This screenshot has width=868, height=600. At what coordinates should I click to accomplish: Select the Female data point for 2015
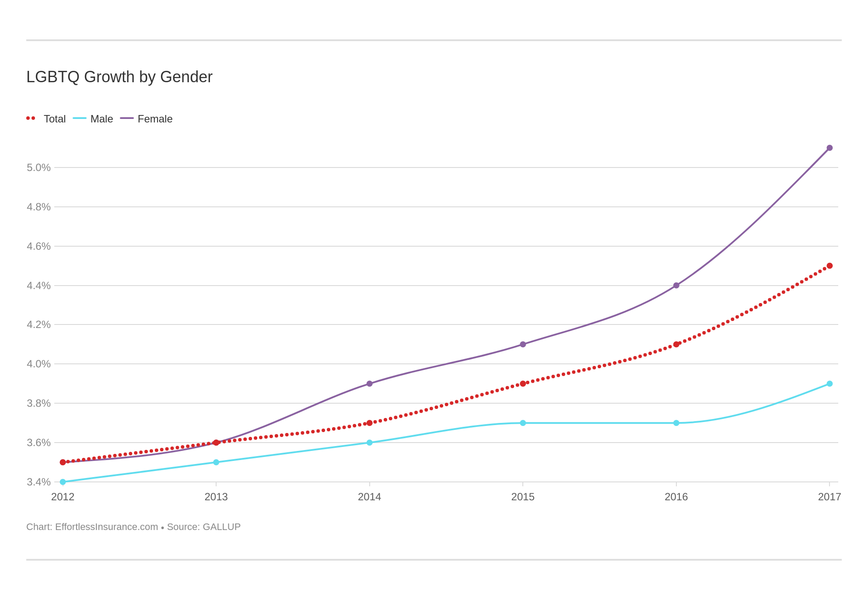pyautogui.click(x=523, y=344)
